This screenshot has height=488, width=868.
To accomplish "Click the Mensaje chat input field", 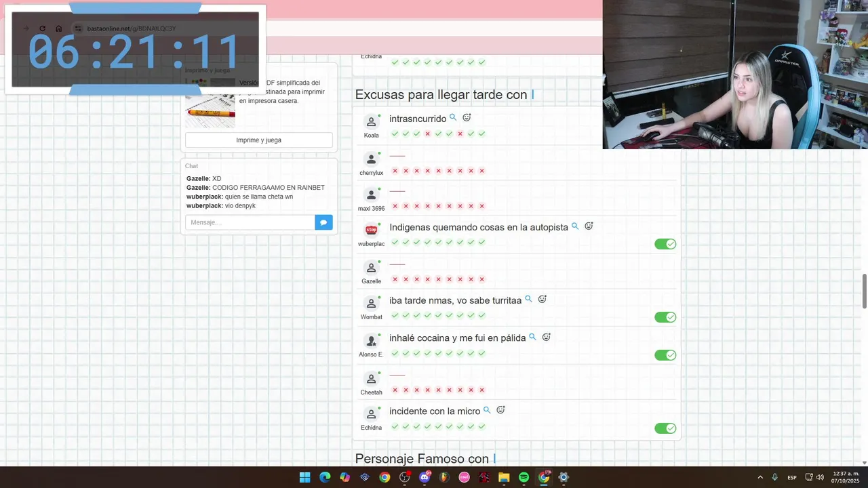I will pyautogui.click(x=250, y=222).
